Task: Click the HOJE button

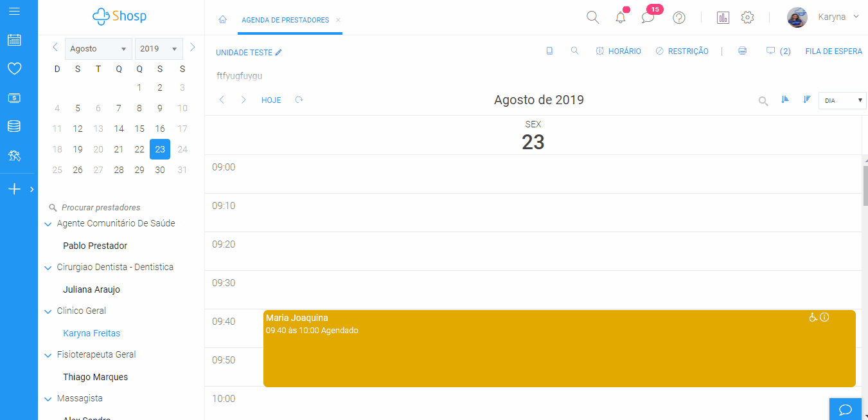Action: [x=271, y=100]
